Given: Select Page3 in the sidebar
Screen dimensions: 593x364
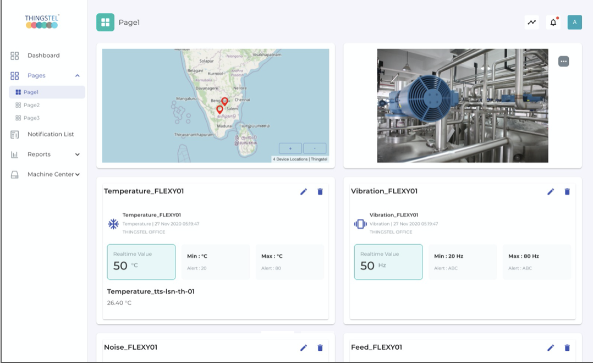Looking at the screenshot, I should [x=31, y=118].
